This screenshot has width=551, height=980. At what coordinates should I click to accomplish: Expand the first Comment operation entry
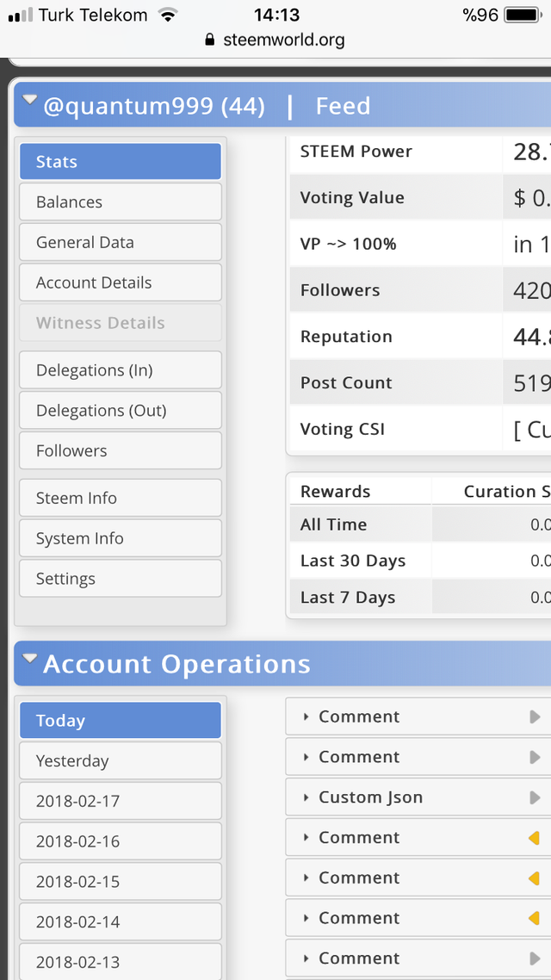(359, 716)
